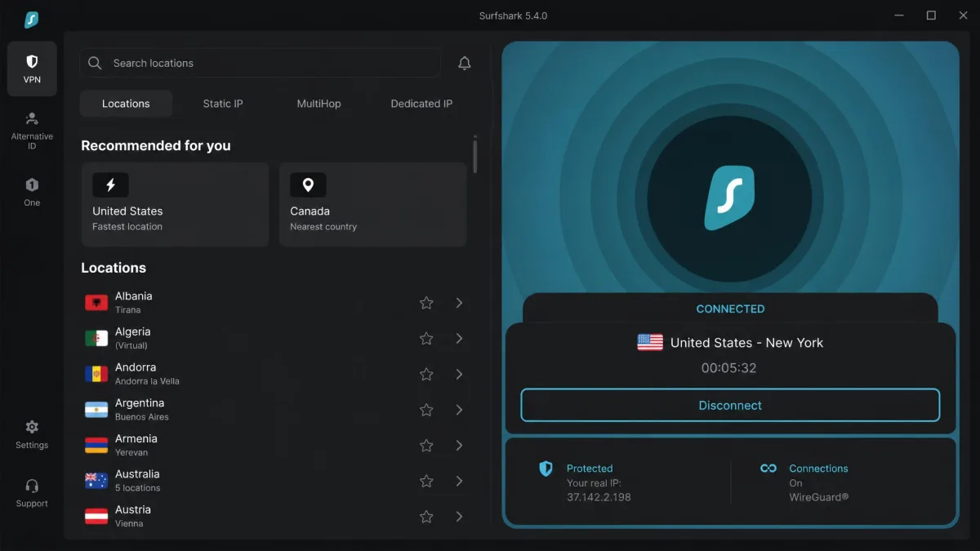Click the Andorra flag icon
Image resolution: width=980 pixels, height=551 pixels.
coord(96,374)
